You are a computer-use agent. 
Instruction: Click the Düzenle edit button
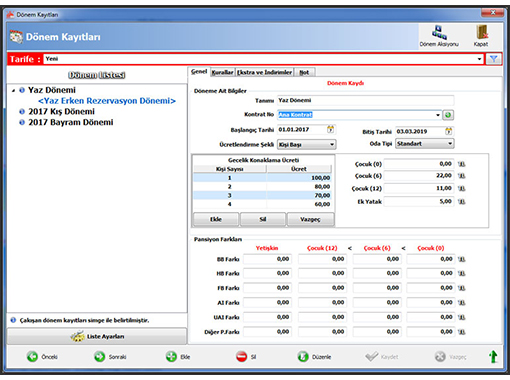[314, 357]
